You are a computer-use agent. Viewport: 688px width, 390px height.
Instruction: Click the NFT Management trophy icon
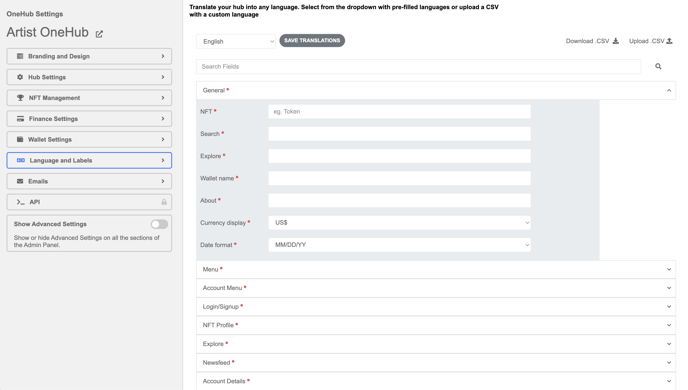tap(20, 98)
